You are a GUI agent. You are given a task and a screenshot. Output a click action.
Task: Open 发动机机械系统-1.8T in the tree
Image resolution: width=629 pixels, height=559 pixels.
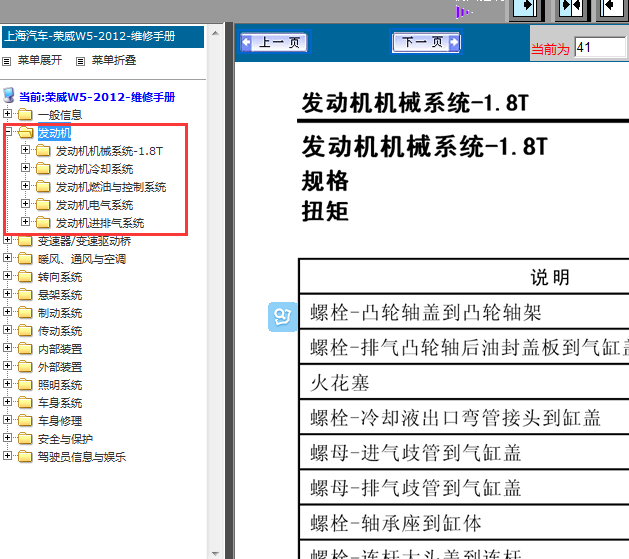(109, 151)
